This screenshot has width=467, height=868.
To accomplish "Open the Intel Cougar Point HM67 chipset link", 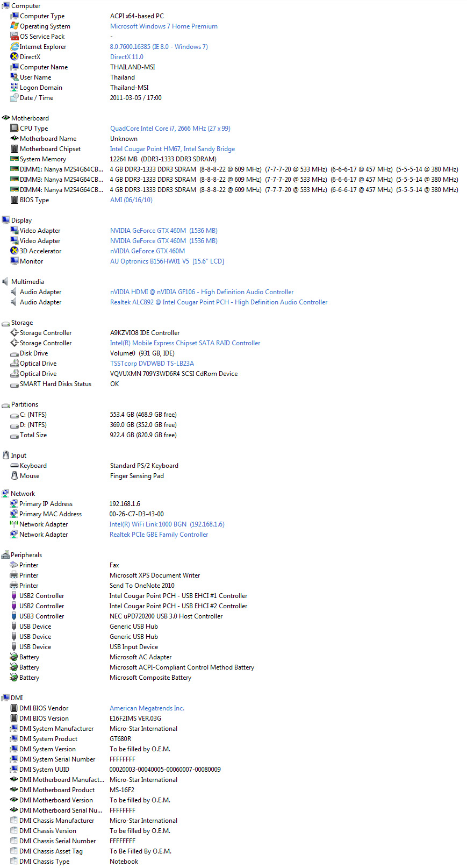I will tap(173, 149).
